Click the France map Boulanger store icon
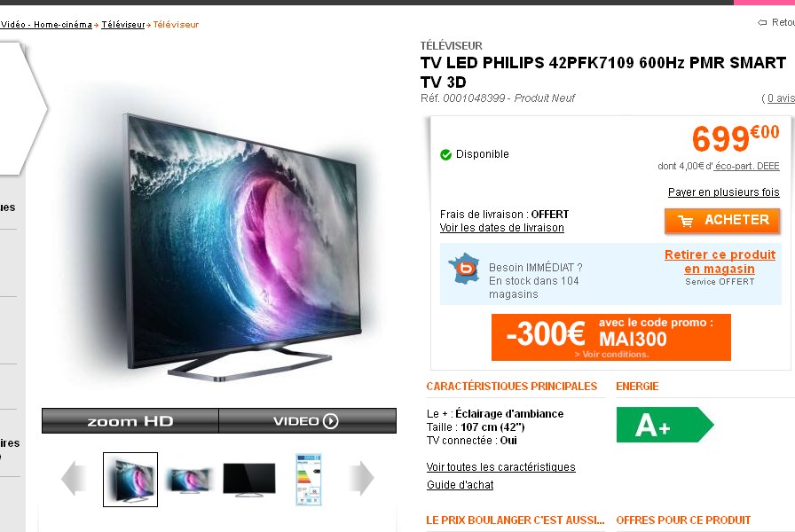The width and height of the screenshot is (795, 532). tap(463, 268)
